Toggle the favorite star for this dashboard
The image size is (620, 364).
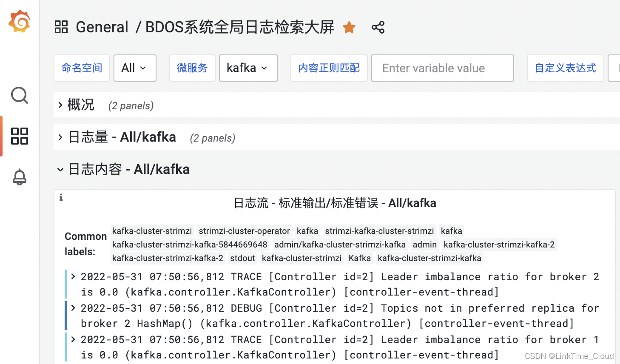[x=349, y=27]
